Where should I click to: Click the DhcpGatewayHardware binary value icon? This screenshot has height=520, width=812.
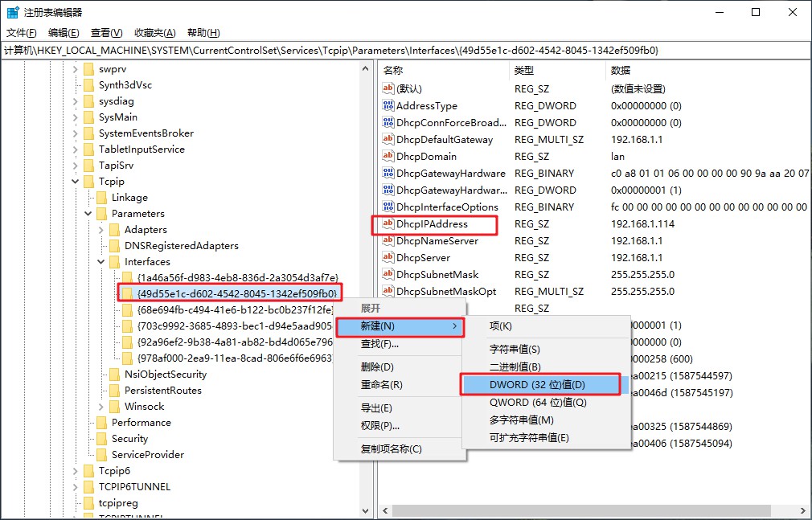[x=387, y=173]
